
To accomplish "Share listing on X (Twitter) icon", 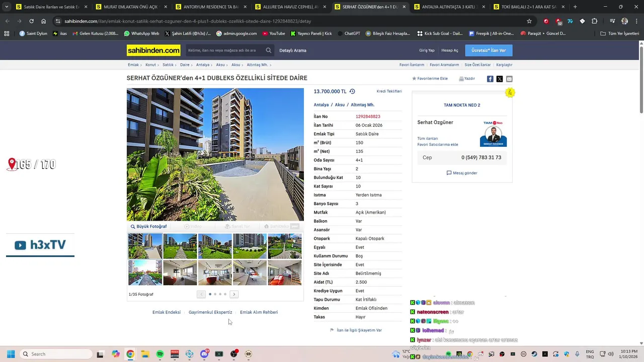I will (500, 79).
